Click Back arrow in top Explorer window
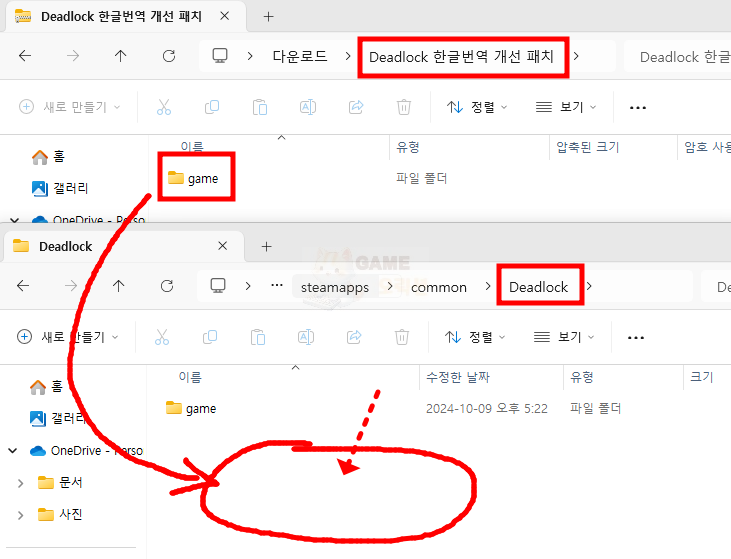Screen dimensions: 731x559 click(x=25, y=56)
